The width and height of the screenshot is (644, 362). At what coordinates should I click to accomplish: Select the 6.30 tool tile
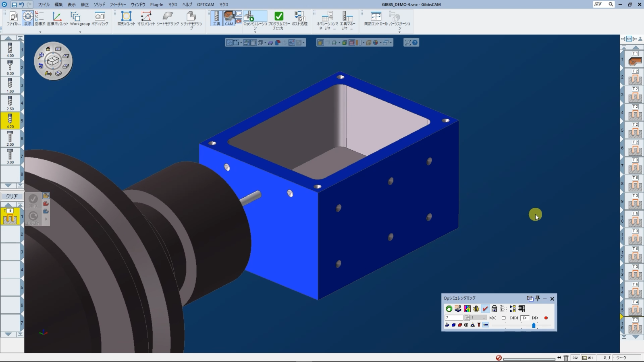coord(10,67)
